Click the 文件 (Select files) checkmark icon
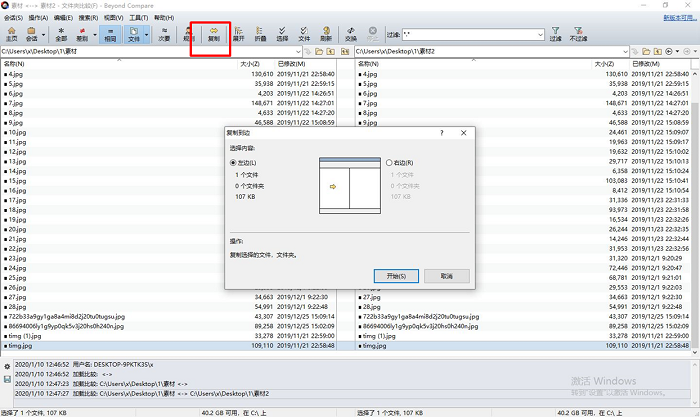 (x=304, y=34)
